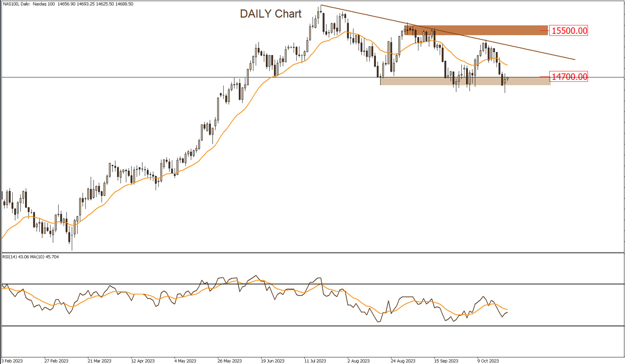The width and height of the screenshot is (625, 364).
Task: Click the 14700.00 price label
Action: pos(569,77)
